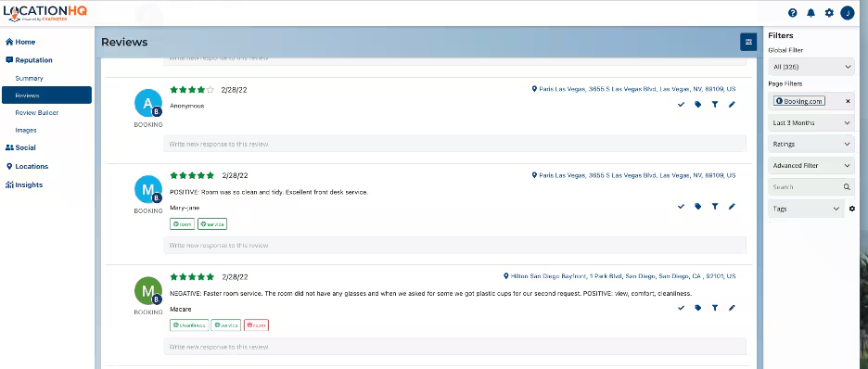The image size is (868, 369).
Task: Click green service tag on Macare review
Action: coord(226,325)
